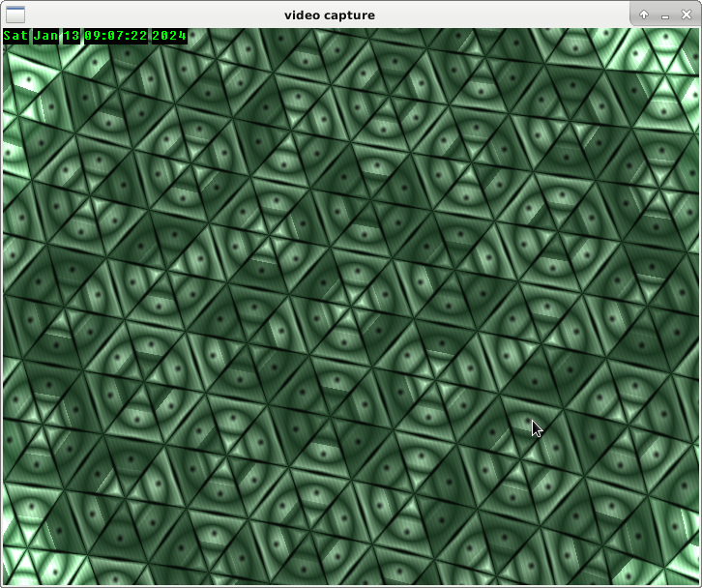702x588 pixels.
Task: Click the "09:07:22" time overlay text
Action: point(116,36)
